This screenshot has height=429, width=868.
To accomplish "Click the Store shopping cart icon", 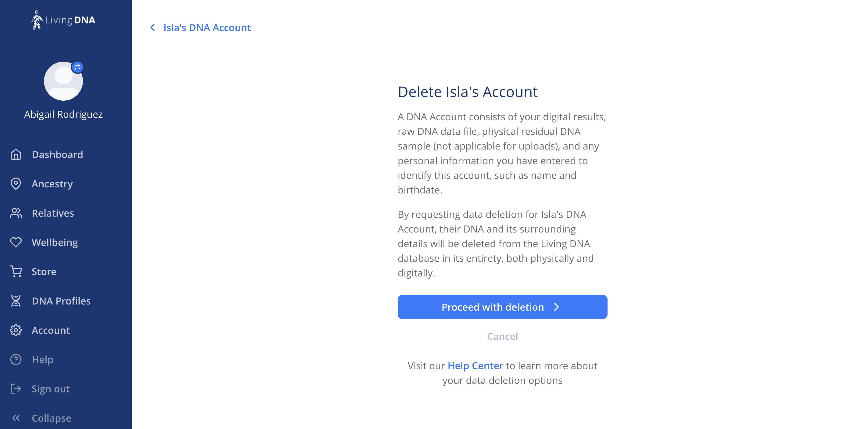I will pos(16,272).
